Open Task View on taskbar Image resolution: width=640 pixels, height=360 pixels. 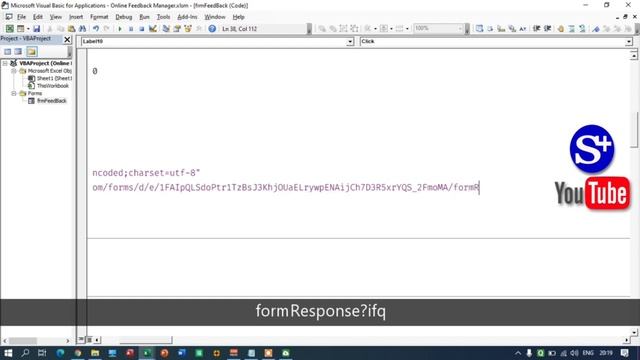(x=42, y=353)
